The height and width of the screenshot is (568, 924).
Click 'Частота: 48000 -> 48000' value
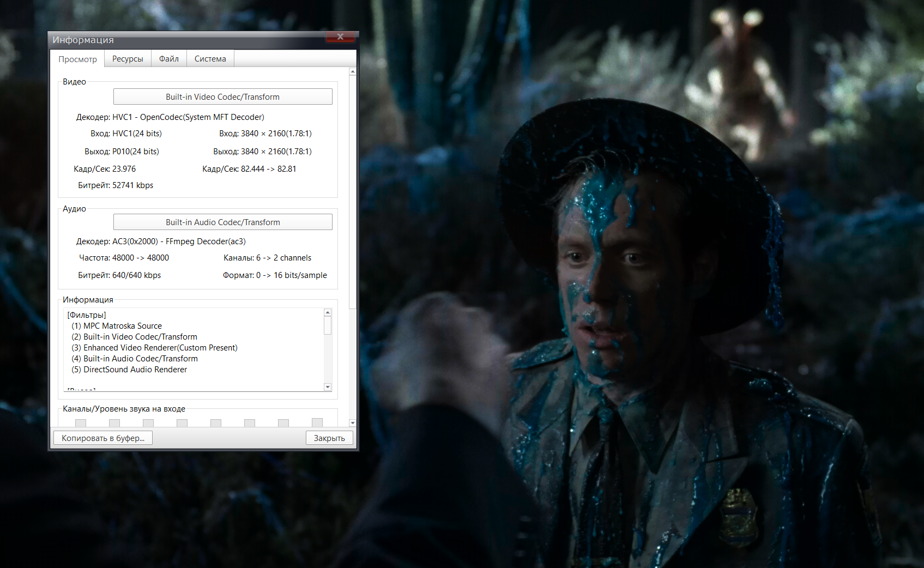tap(124, 258)
